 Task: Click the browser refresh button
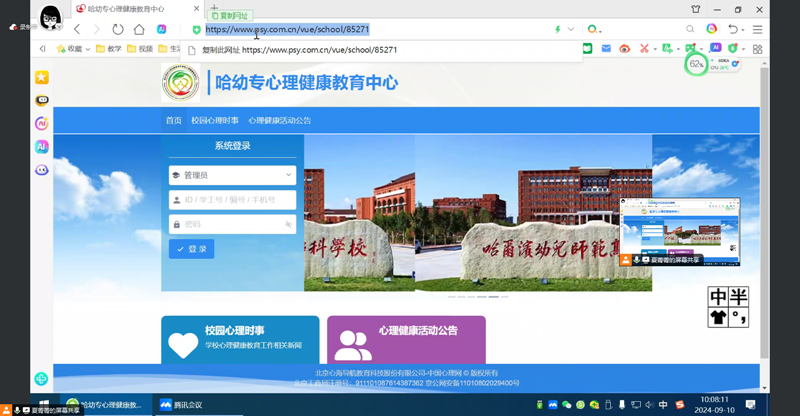118,29
